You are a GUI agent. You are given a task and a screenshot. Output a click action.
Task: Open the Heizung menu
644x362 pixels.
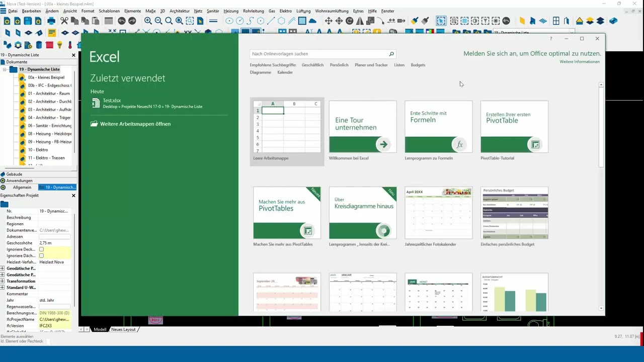tap(231, 11)
